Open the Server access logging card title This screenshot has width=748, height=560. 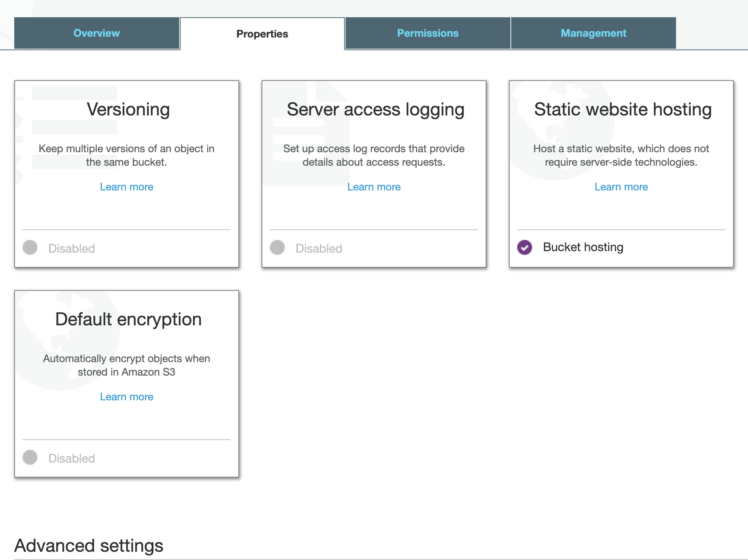tap(375, 109)
